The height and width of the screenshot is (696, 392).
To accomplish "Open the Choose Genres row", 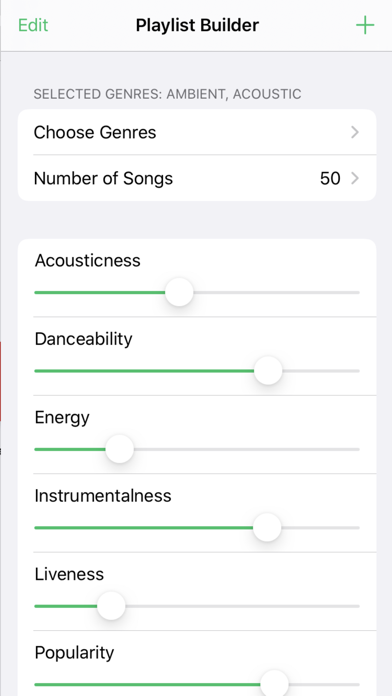I will tap(197, 132).
